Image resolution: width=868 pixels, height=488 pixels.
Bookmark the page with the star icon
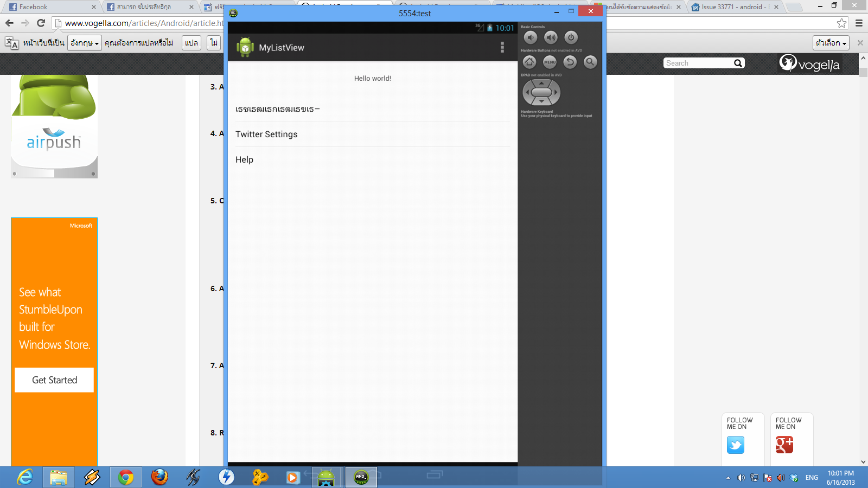pyautogui.click(x=841, y=23)
